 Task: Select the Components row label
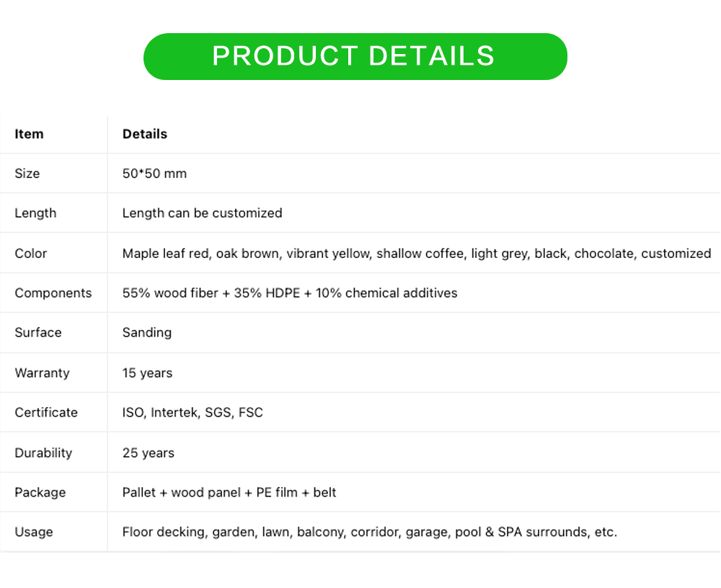53,293
